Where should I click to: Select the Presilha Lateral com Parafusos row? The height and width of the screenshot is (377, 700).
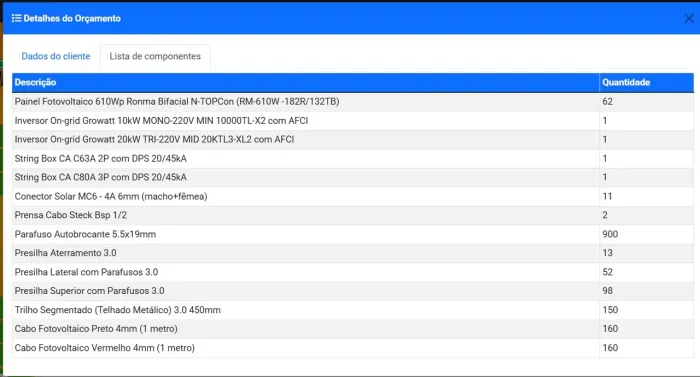[x=353, y=272]
